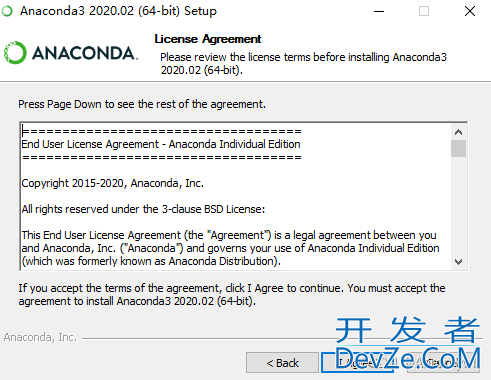Image resolution: width=491 pixels, height=380 pixels.
Task: Click the disabled maximize window button
Action: pos(424,11)
